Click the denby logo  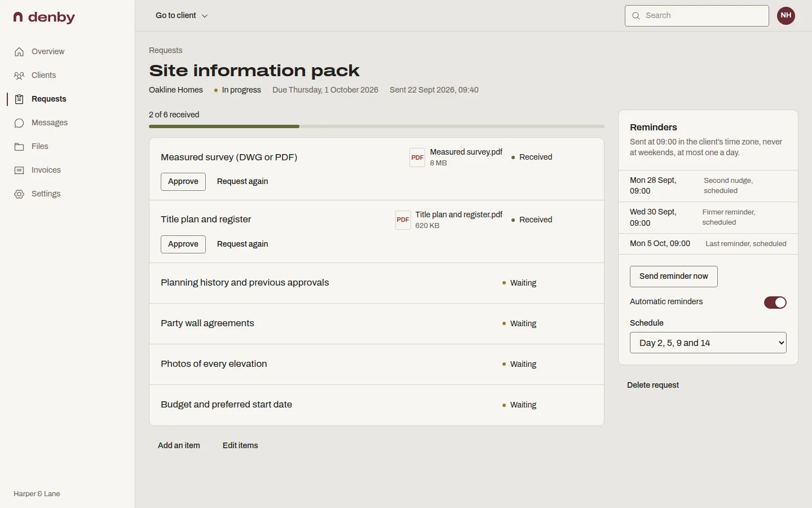point(44,17)
